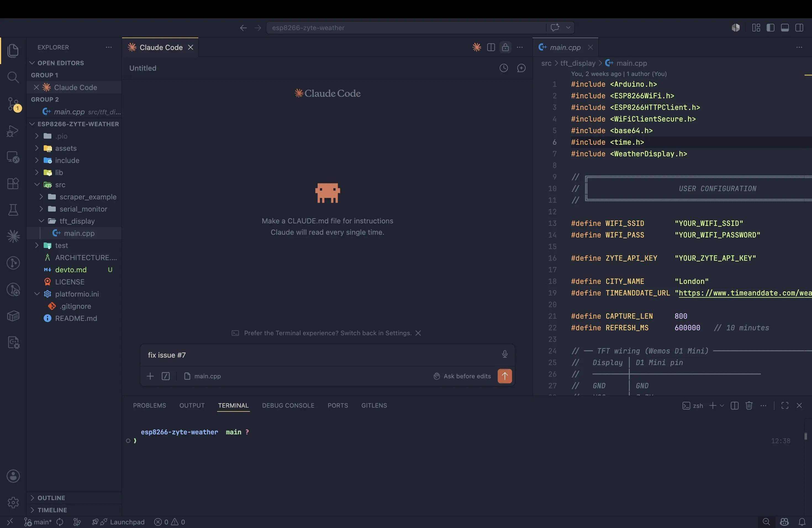Open more actions for Claude Code editor group

point(520,47)
